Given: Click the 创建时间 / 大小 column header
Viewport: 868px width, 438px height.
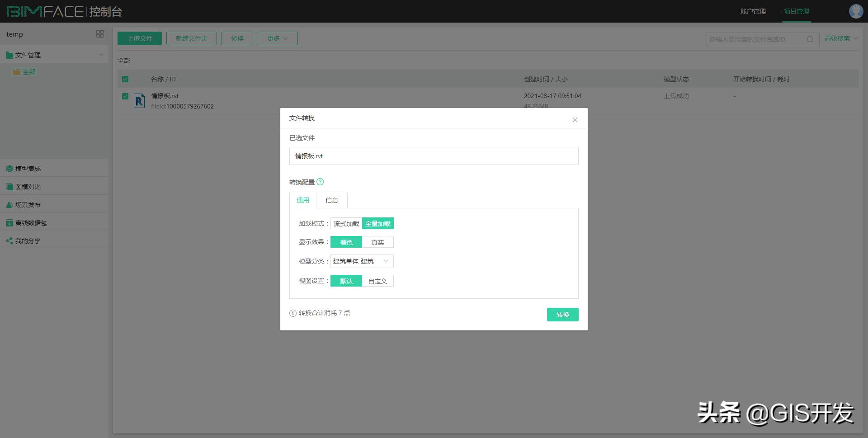Looking at the screenshot, I should (x=546, y=79).
